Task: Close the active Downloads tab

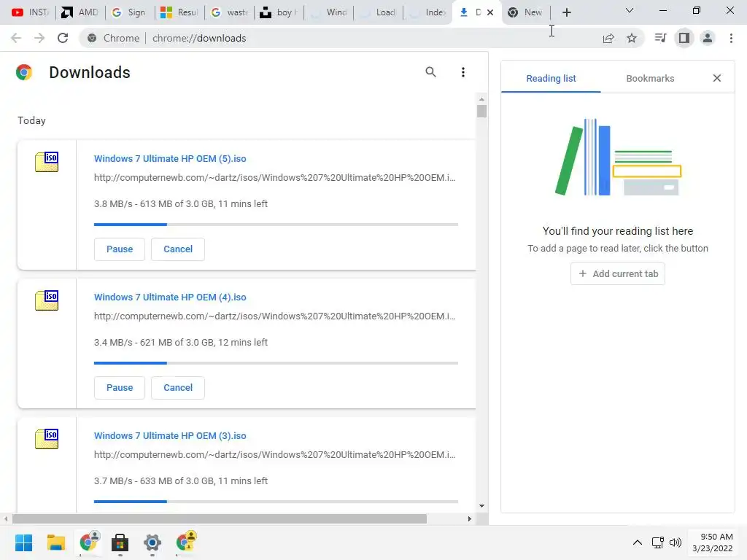Action: (x=490, y=12)
